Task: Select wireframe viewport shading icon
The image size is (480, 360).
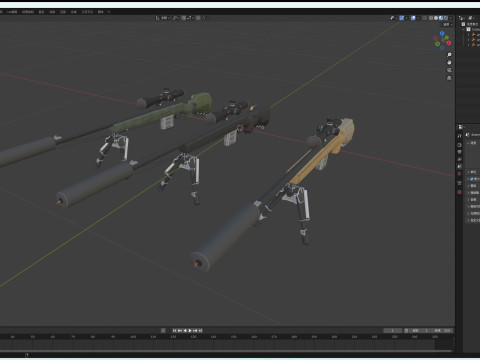Action: 431,18
